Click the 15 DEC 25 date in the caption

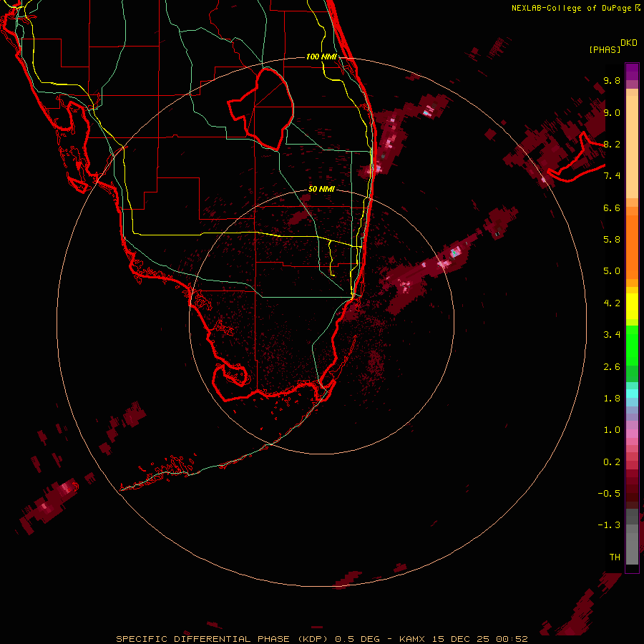click(x=460, y=639)
